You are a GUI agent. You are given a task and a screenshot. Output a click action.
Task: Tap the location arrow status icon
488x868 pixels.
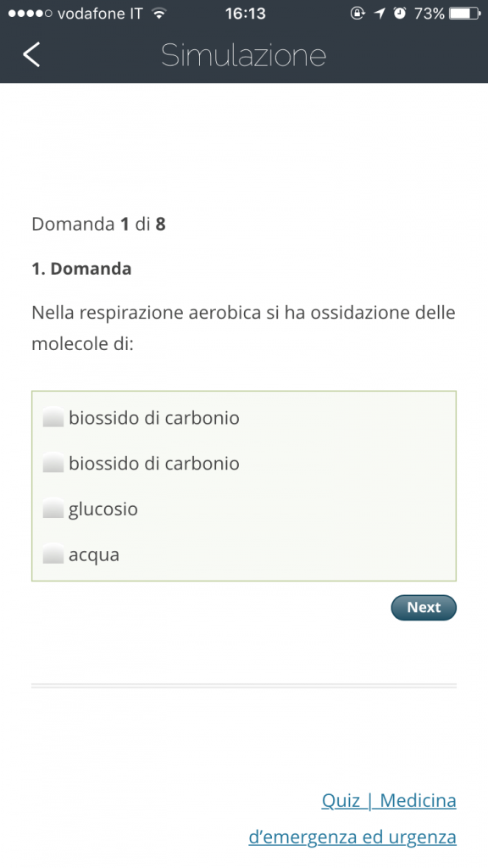(379, 14)
